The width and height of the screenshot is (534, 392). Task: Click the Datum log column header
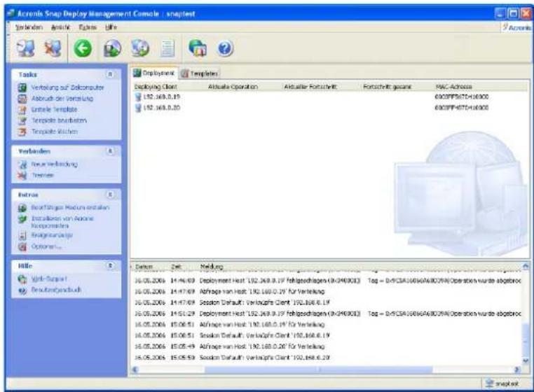pyautogui.click(x=144, y=267)
